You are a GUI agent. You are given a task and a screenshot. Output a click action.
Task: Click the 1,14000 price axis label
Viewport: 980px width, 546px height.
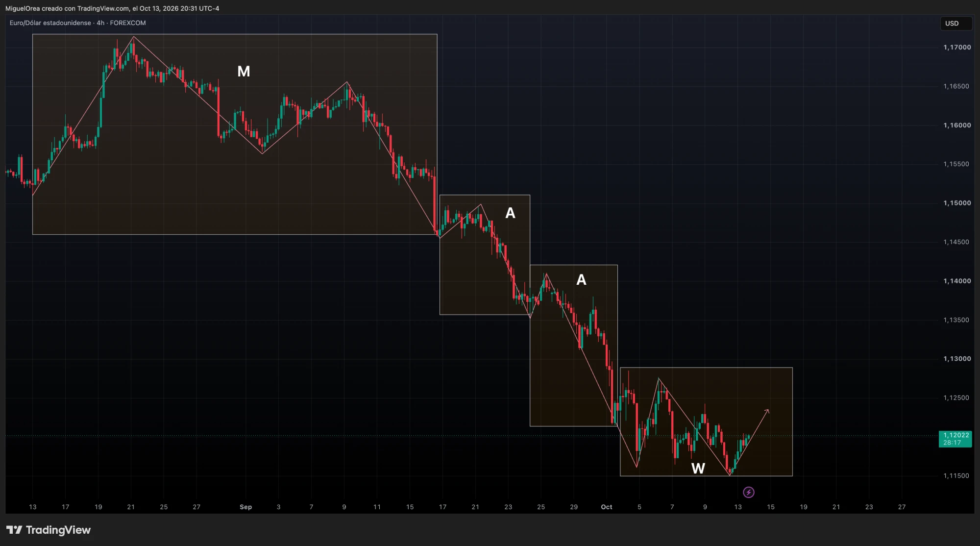click(x=957, y=281)
